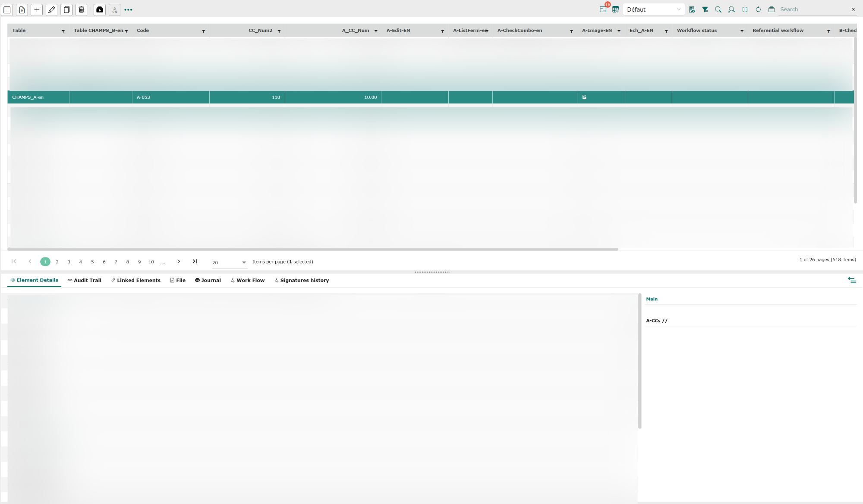Click the refresh arrow icon
This screenshot has width=863, height=504.
(x=758, y=9)
